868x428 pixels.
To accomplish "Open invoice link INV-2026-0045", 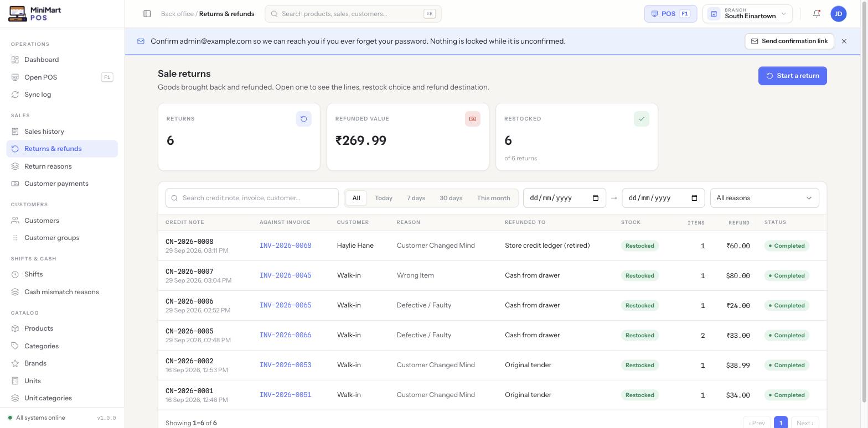I will point(286,275).
